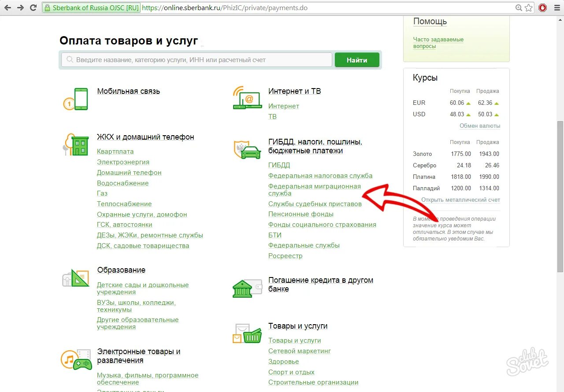Click the Найти search button
This screenshot has height=392, width=564.
coord(357,60)
